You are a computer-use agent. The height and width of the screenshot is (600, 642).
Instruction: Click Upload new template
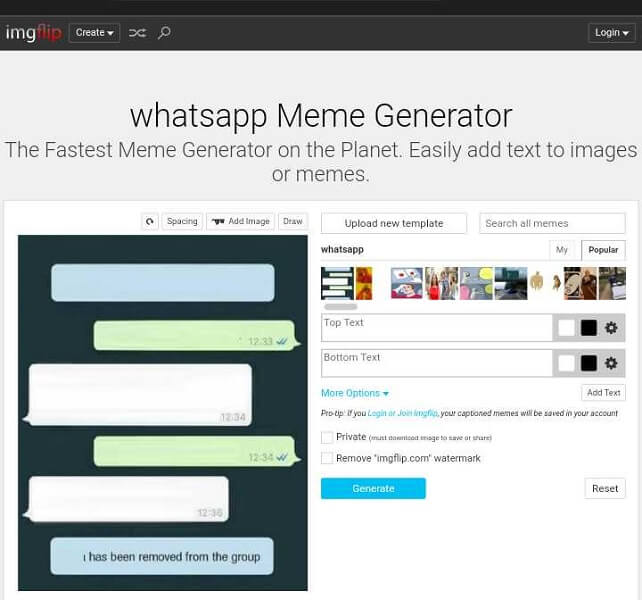(394, 223)
